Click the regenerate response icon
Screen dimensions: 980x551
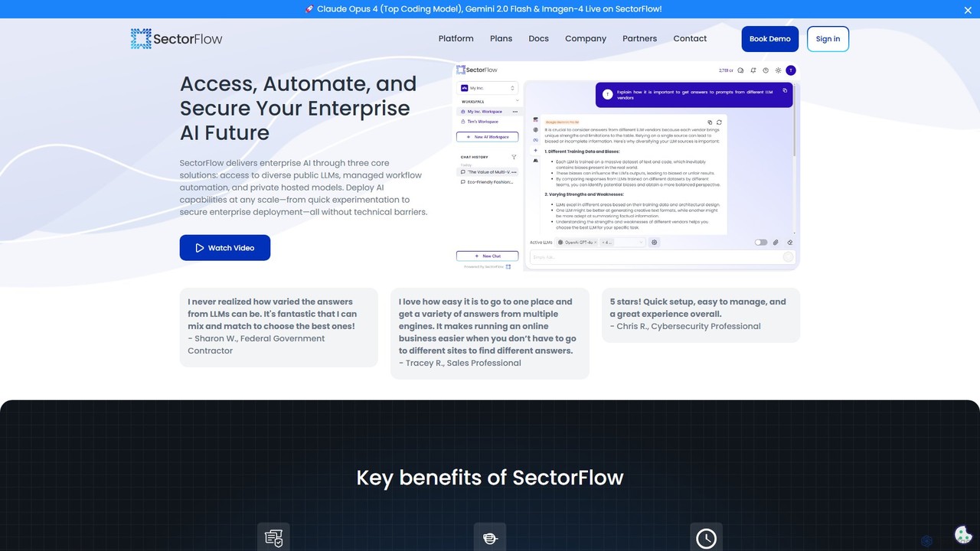pyautogui.click(x=719, y=122)
